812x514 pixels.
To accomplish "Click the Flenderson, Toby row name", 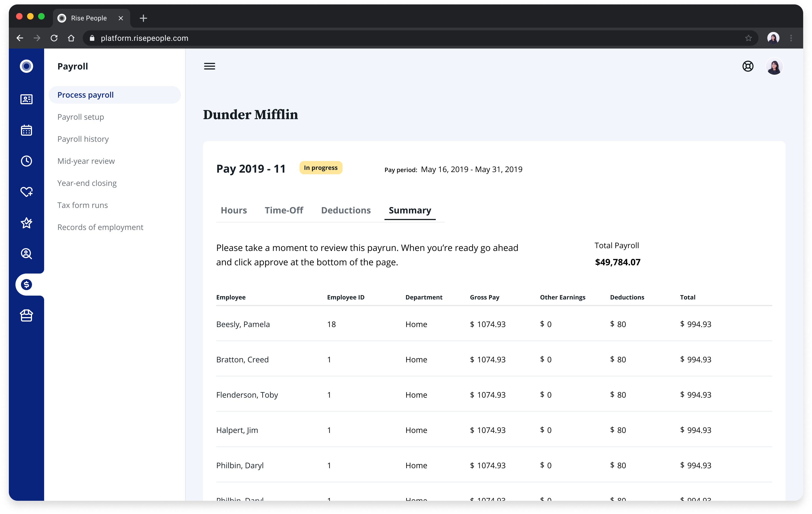I will (x=247, y=395).
